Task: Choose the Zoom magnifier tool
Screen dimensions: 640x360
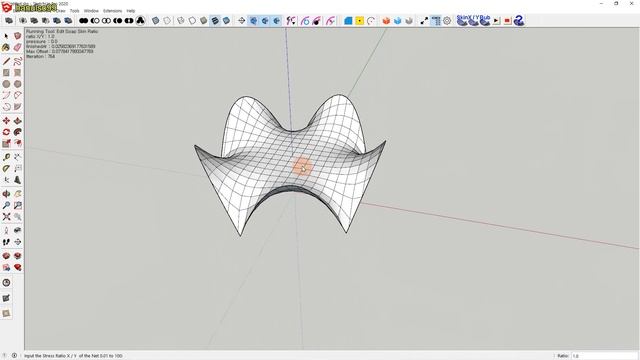Action: [x=6, y=206]
